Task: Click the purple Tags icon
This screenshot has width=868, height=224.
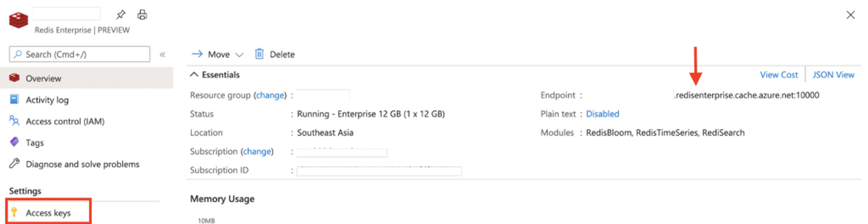Action: click(14, 142)
